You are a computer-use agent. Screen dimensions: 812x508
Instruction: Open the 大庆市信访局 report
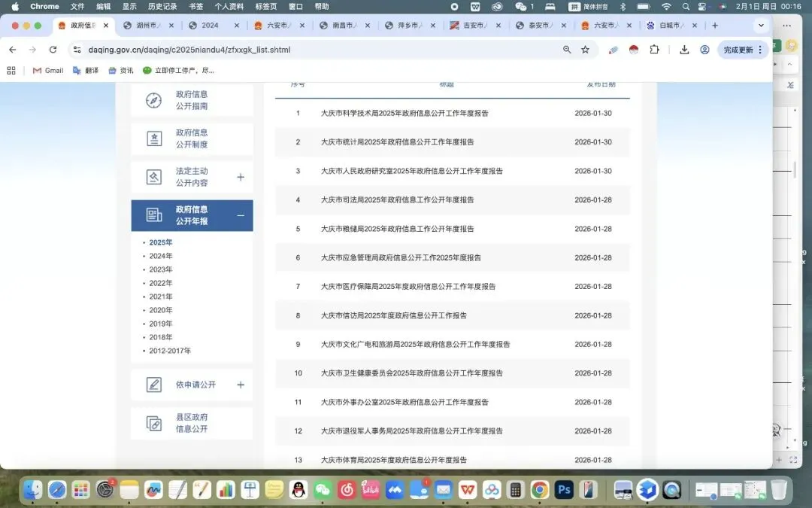pos(393,315)
